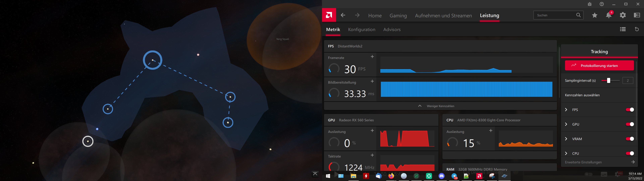This screenshot has height=181, width=644.
Task: Click Radeon RX 560 Series label
Action: click(356, 120)
